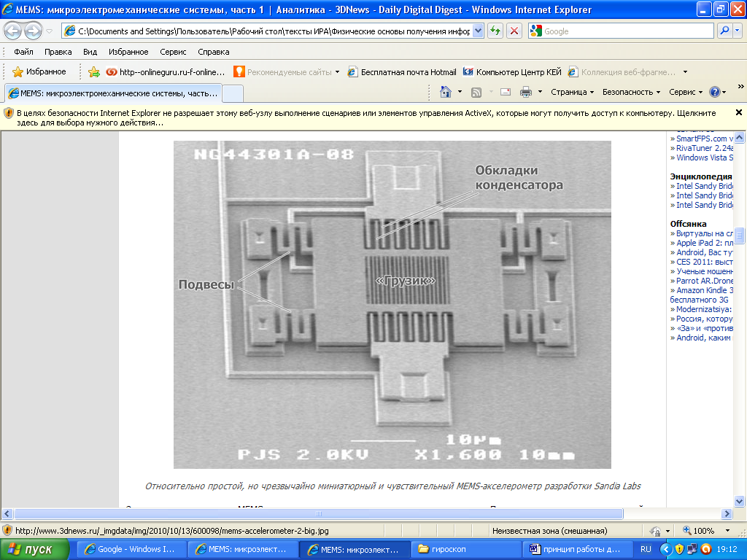
Task: Expand printer options dropdown arrow
Action: click(x=540, y=92)
